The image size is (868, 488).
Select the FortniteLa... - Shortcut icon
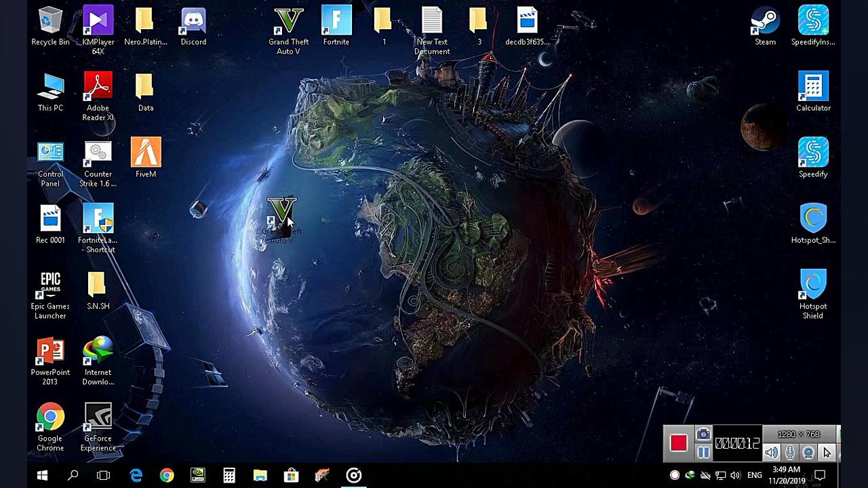tap(98, 229)
